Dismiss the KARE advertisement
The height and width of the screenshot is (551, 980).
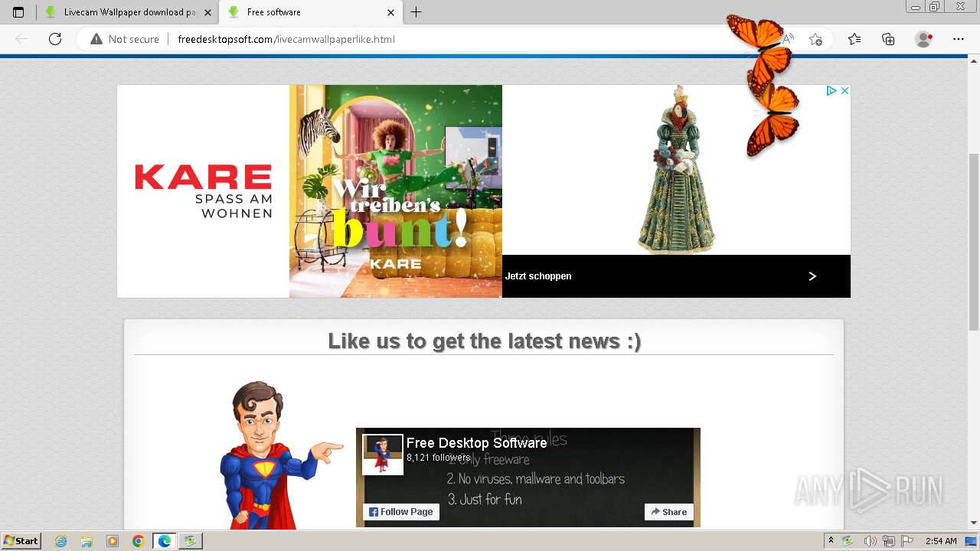(844, 90)
